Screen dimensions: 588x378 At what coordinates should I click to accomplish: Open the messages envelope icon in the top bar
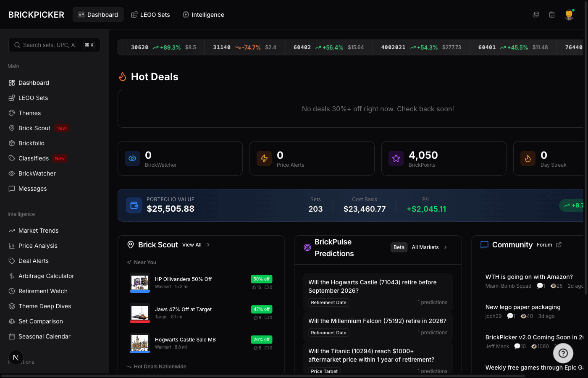click(x=536, y=14)
